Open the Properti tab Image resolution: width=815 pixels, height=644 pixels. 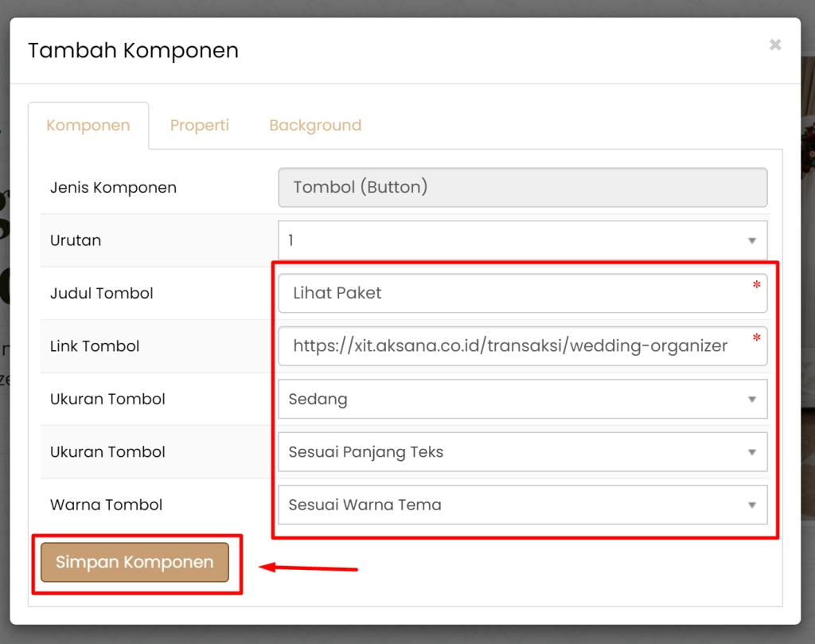199,126
